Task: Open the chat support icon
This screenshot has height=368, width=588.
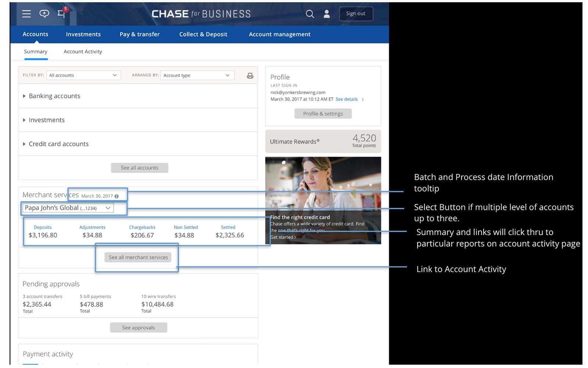Action: [x=44, y=14]
